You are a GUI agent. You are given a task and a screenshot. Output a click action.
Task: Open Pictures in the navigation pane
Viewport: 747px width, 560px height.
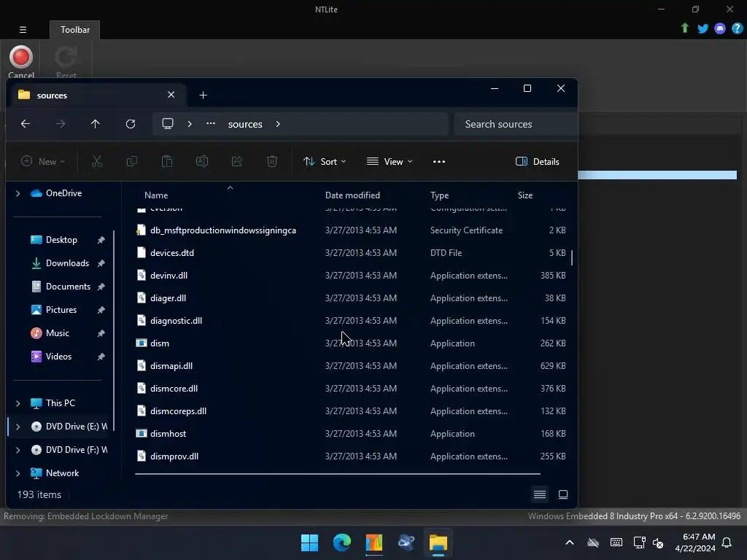[61, 310]
